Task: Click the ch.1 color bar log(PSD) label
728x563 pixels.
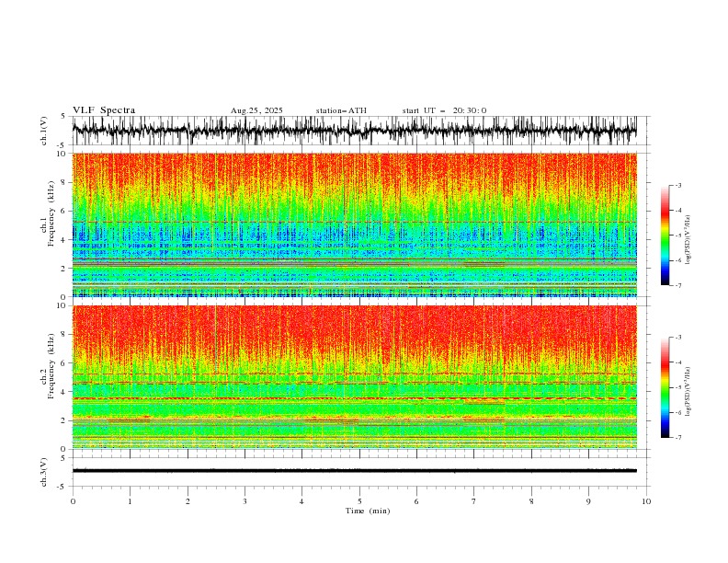Action: pyautogui.click(x=688, y=240)
